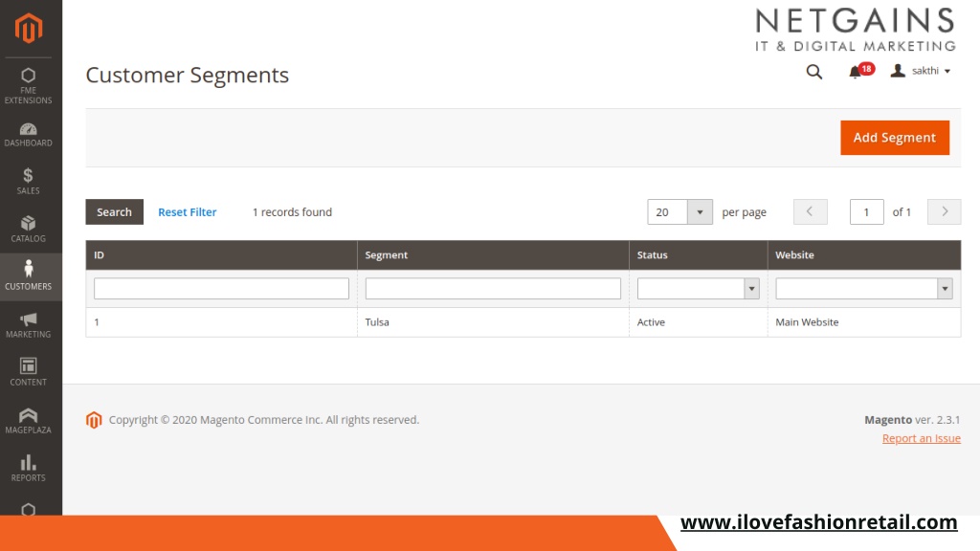
Task: Click the grid Search button
Action: pyautogui.click(x=115, y=211)
